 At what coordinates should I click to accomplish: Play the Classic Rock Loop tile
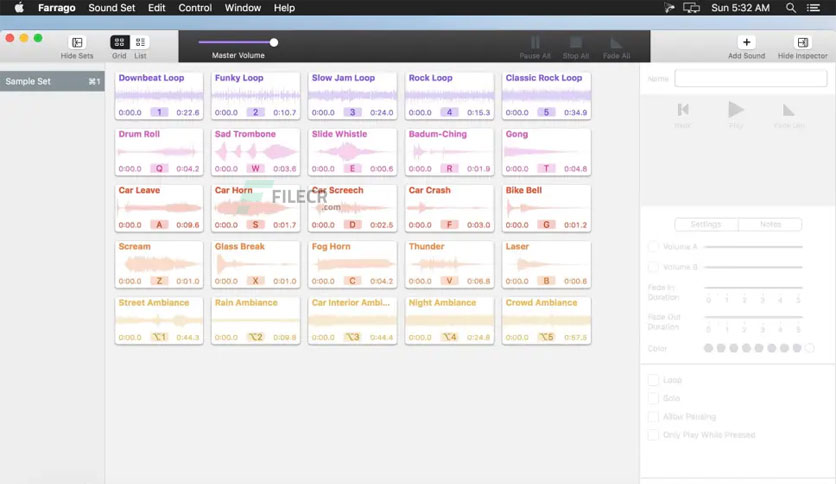pos(546,96)
